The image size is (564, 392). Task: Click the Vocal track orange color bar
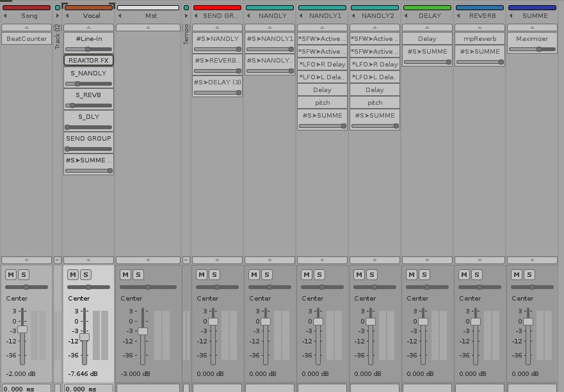click(x=88, y=8)
